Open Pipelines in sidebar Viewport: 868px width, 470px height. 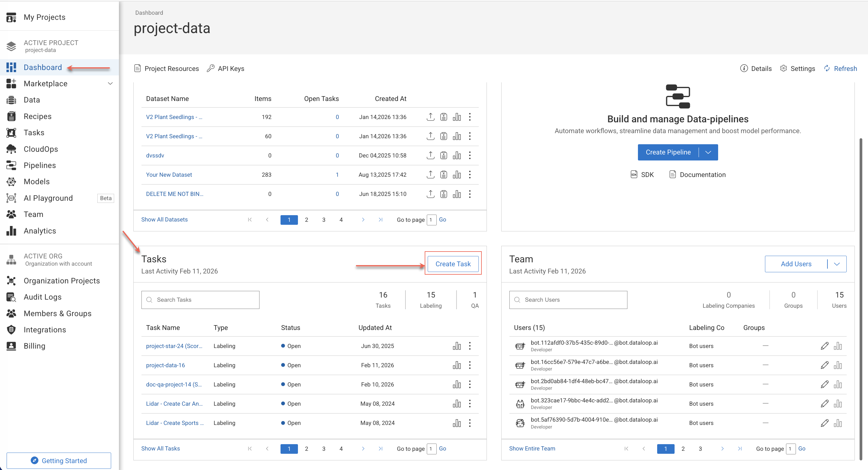click(x=59, y=165)
